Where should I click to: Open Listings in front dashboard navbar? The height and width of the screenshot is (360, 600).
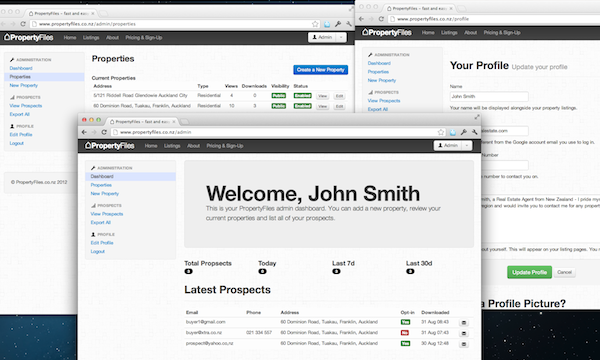[x=172, y=146]
